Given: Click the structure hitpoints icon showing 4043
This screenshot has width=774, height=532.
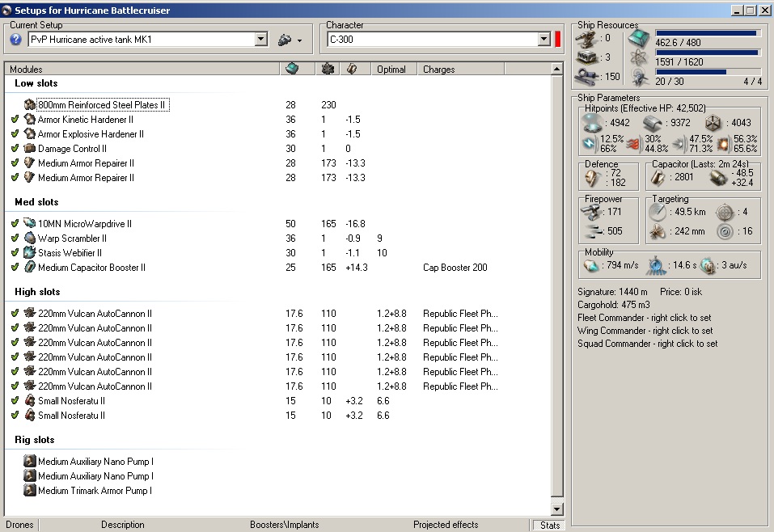Looking at the screenshot, I should click(713, 123).
